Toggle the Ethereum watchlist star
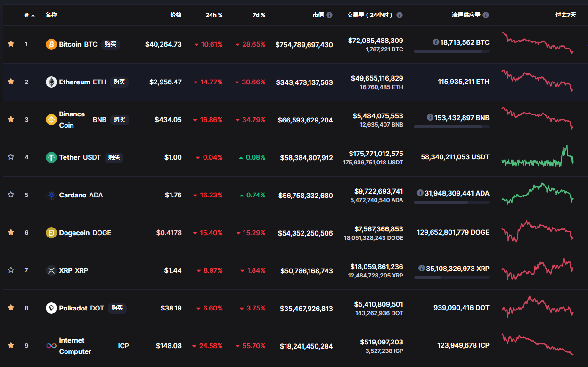588x367 pixels. click(x=11, y=82)
